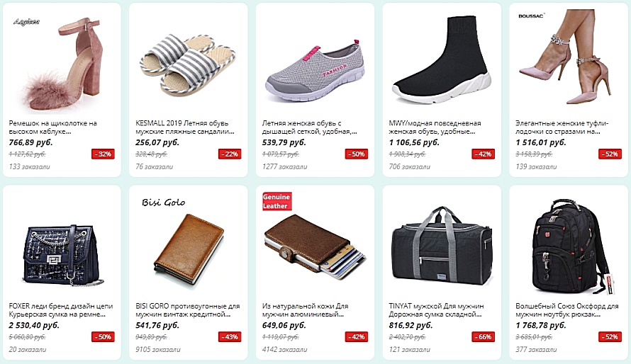631x364 pixels.
Task: Click the MWY casual women's shoes title
Action: (435, 127)
